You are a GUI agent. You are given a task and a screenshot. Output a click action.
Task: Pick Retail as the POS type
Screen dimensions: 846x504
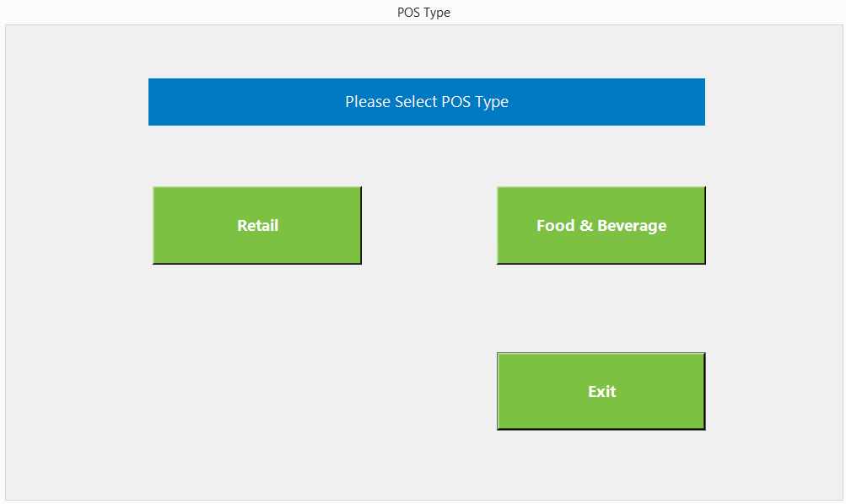pos(257,226)
